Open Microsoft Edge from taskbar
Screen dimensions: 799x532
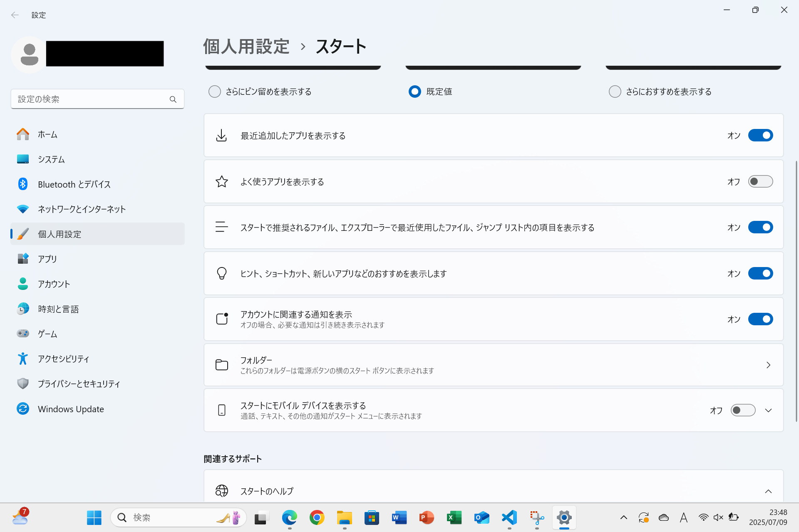coord(289,518)
